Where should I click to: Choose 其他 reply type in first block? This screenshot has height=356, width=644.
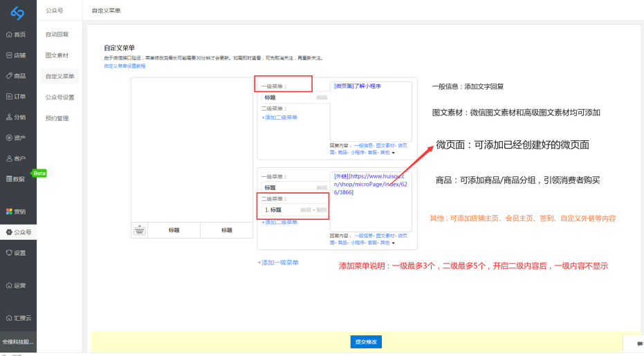[385, 152]
